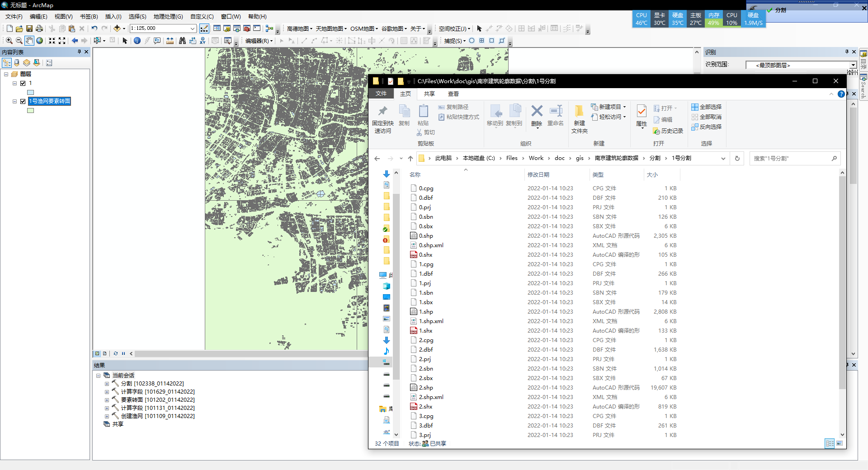Screen dimensions: 868x470
Task: Zoom to full extent globe icon
Action: point(40,41)
